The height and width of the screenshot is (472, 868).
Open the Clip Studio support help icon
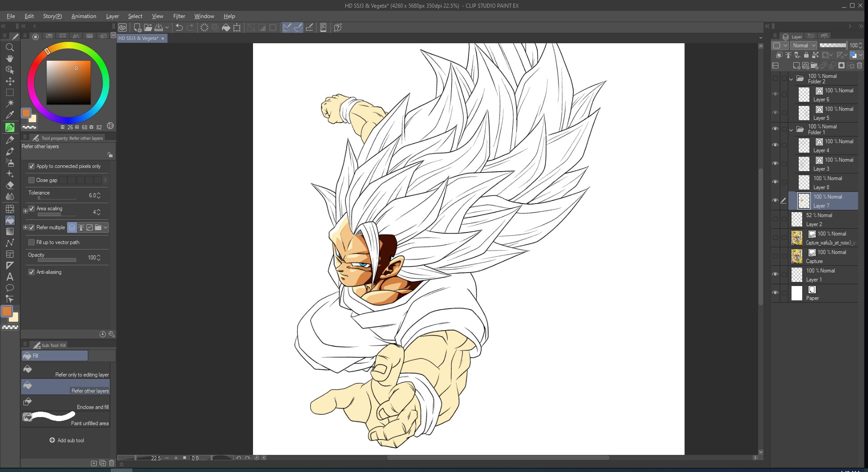(338, 27)
